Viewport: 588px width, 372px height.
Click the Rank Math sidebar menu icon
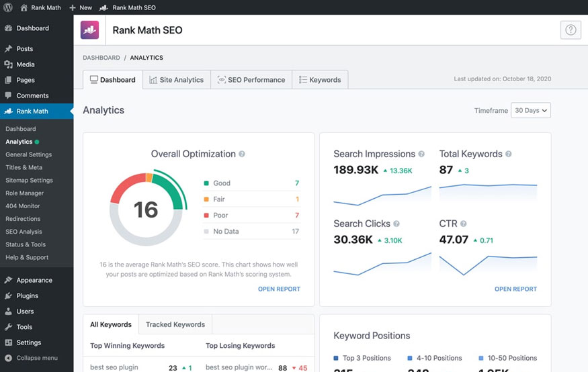click(x=8, y=111)
